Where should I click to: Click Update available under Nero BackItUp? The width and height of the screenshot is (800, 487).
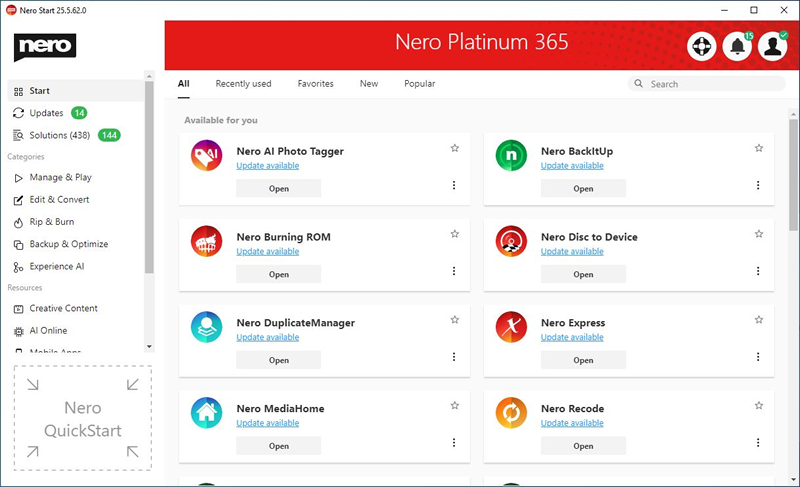point(572,166)
